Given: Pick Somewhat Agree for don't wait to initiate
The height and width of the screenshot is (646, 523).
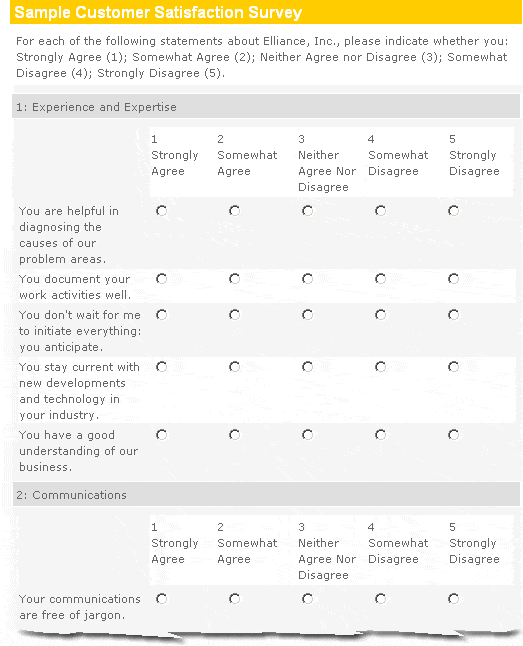Looking at the screenshot, I should click(235, 315).
